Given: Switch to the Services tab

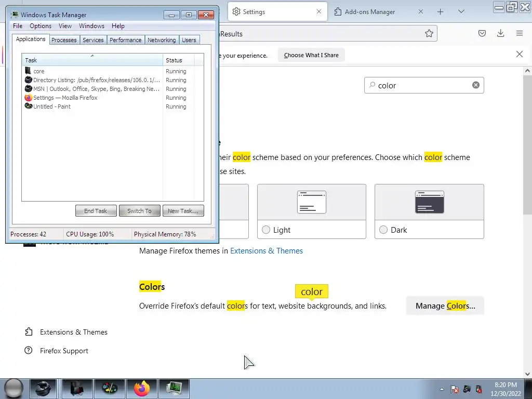Looking at the screenshot, I should point(93,39).
